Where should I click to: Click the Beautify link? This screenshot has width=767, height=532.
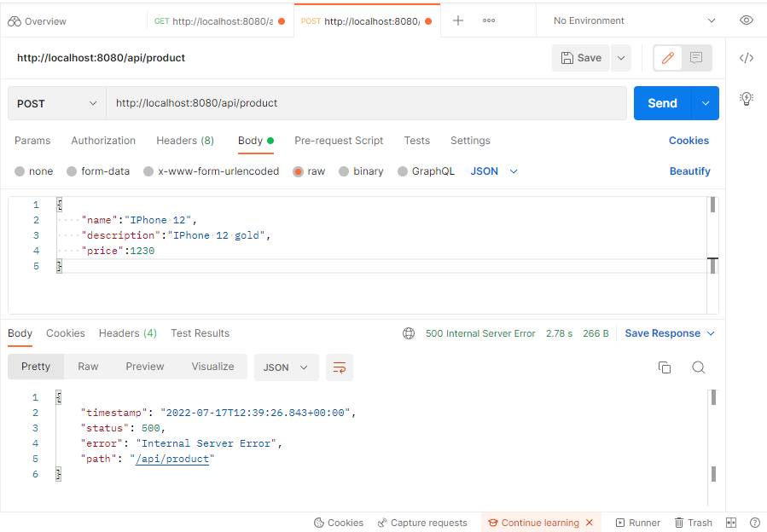tap(689, 171)
